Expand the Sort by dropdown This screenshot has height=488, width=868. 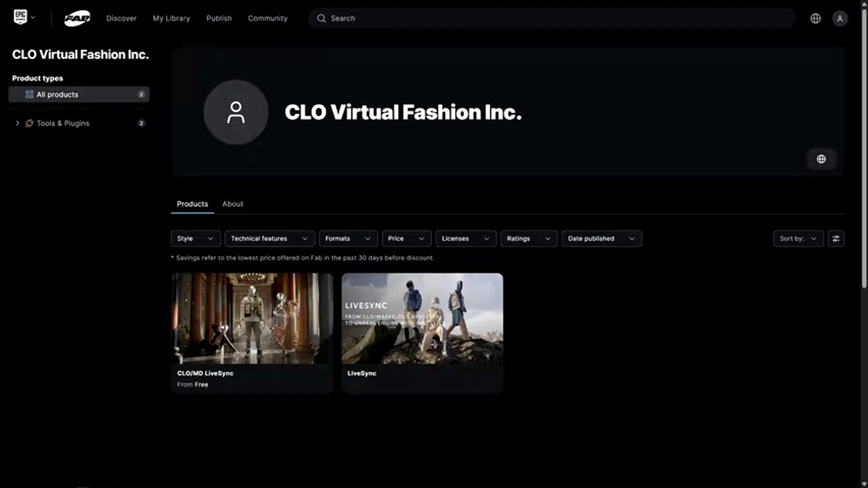(798, 239)
